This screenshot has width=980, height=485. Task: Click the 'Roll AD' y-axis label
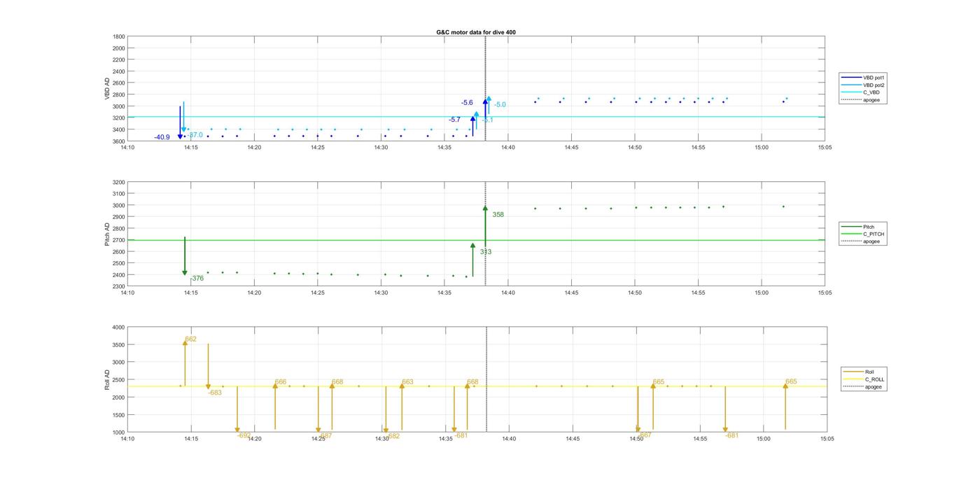(x=108, y=380)
